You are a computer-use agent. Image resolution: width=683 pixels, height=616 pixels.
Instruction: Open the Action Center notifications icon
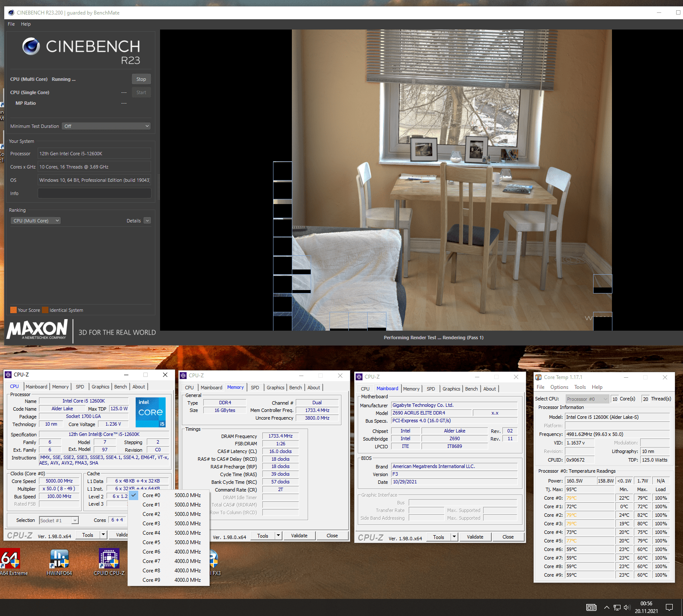click(x=669, y=607)
